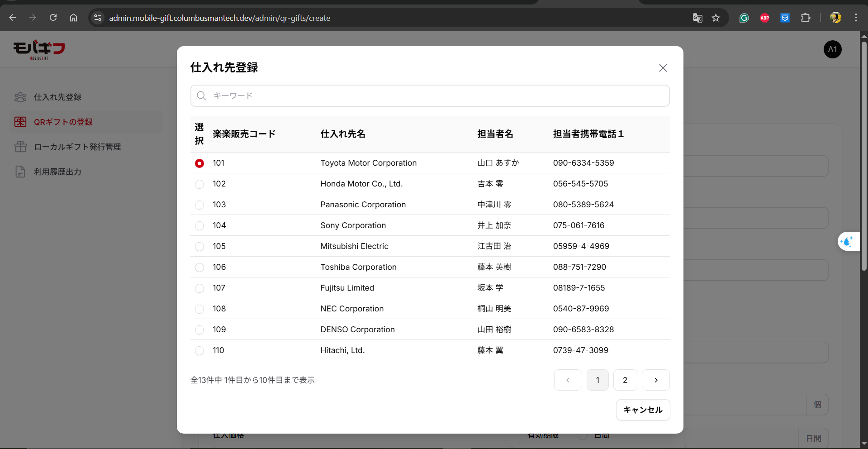Click the Google Translate icon in address bar
This screenshot has width=868, height=449.
click(x=697, y=18)
